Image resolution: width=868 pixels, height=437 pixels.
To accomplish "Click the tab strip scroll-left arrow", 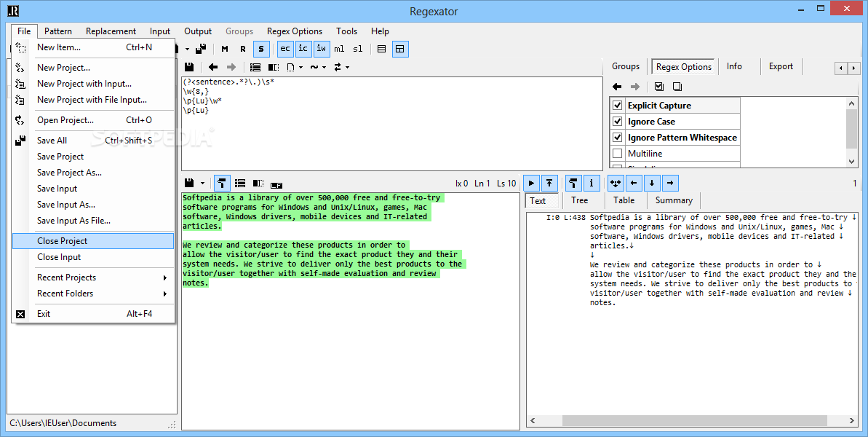I will click(841, 68).
